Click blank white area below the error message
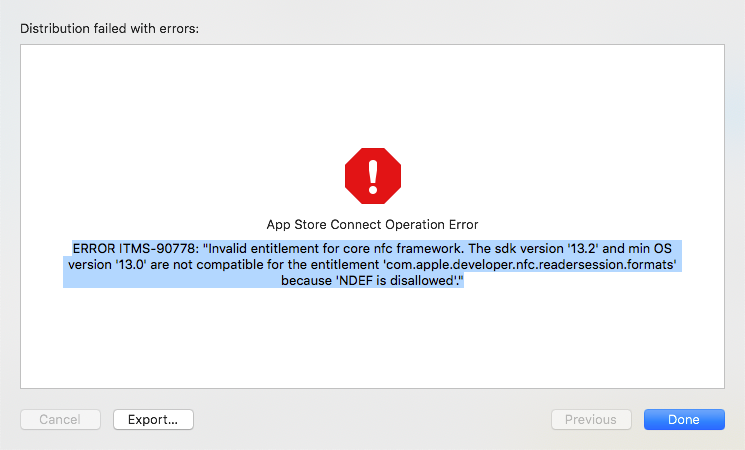This screenshot has height=450, width=745. (x=372, y=340)
